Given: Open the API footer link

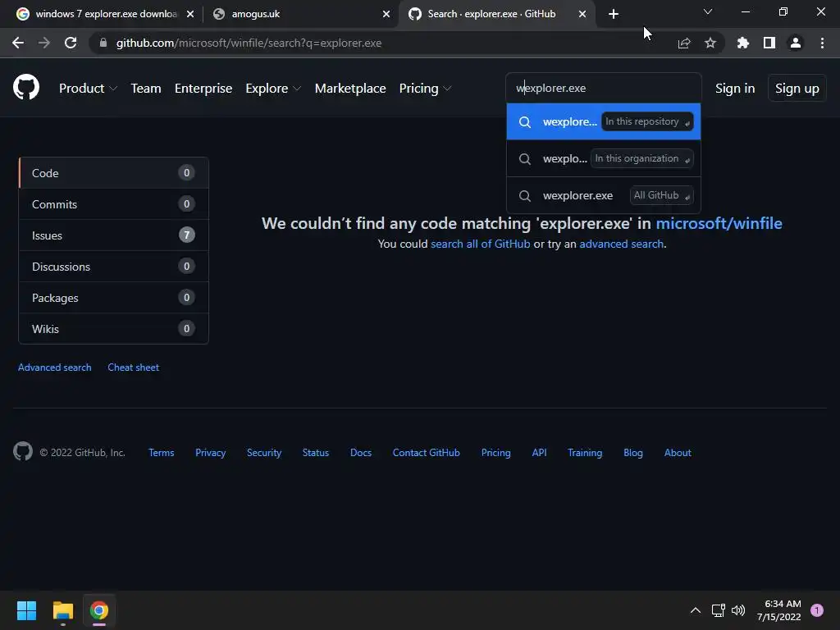Looking at the screenshot, I should click(540, 453).
